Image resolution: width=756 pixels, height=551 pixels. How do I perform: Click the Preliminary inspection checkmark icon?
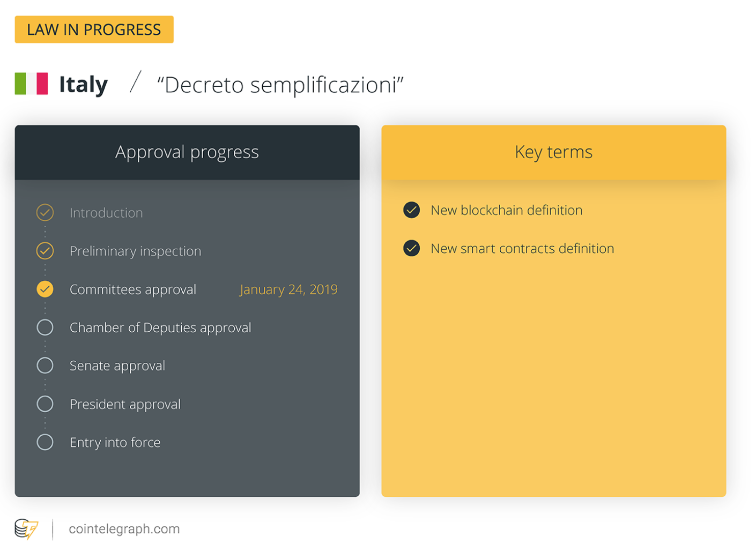[x=45, y=251]
